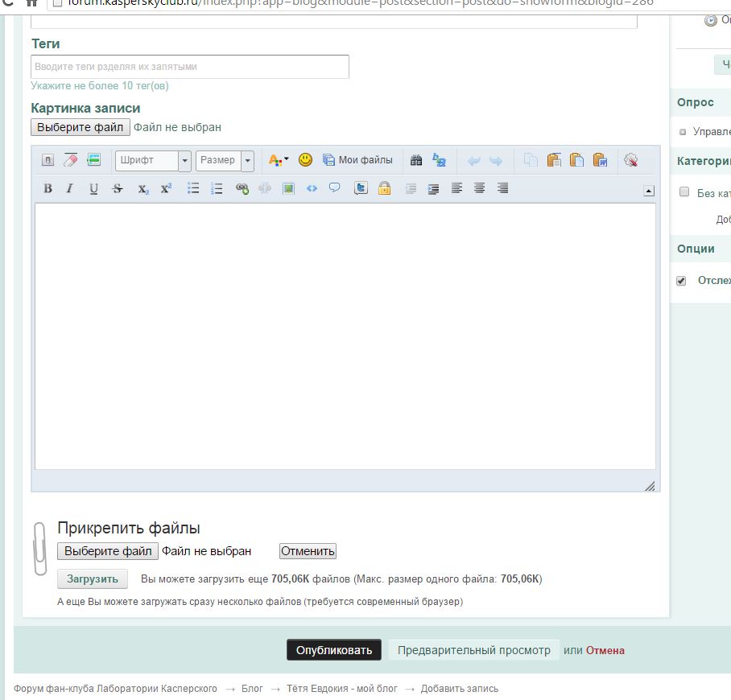Open the Шрифт font dropdown
This screenshot has width=731, height=700.
[x=153, y=161]
